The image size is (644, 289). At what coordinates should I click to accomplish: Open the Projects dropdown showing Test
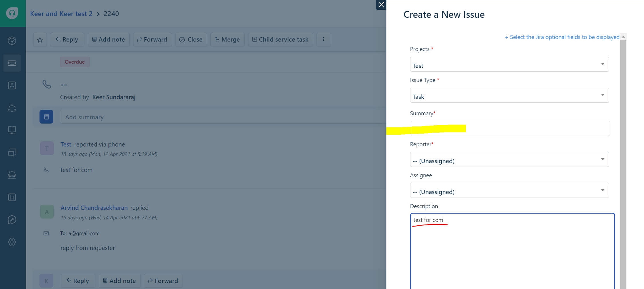click(509, 64)
